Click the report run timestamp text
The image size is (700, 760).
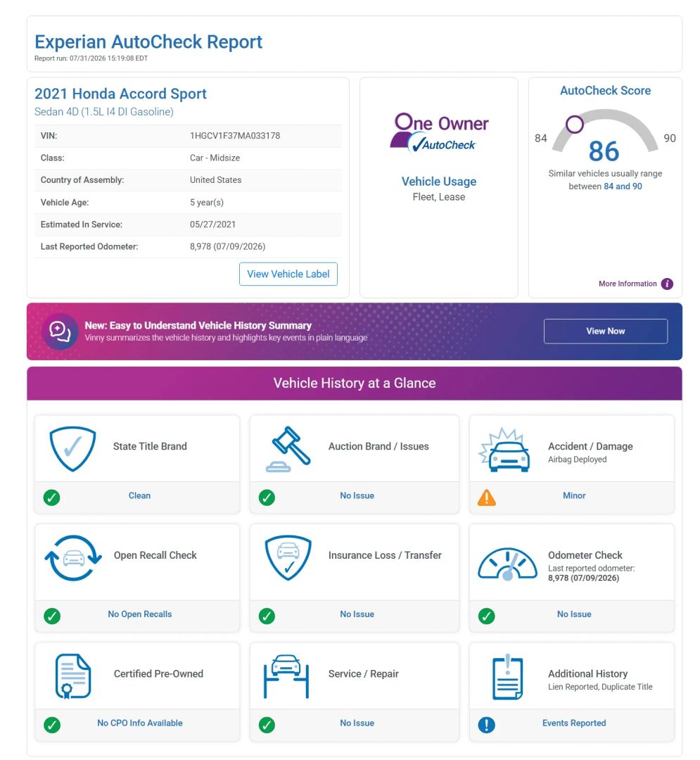[91, 58]
